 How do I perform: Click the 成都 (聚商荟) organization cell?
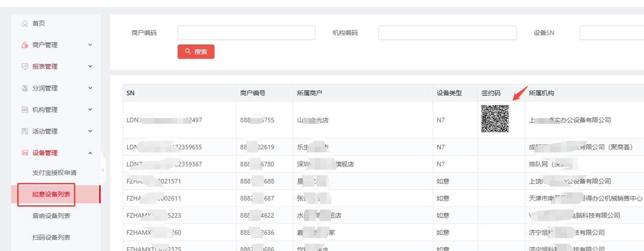(584, 147)
